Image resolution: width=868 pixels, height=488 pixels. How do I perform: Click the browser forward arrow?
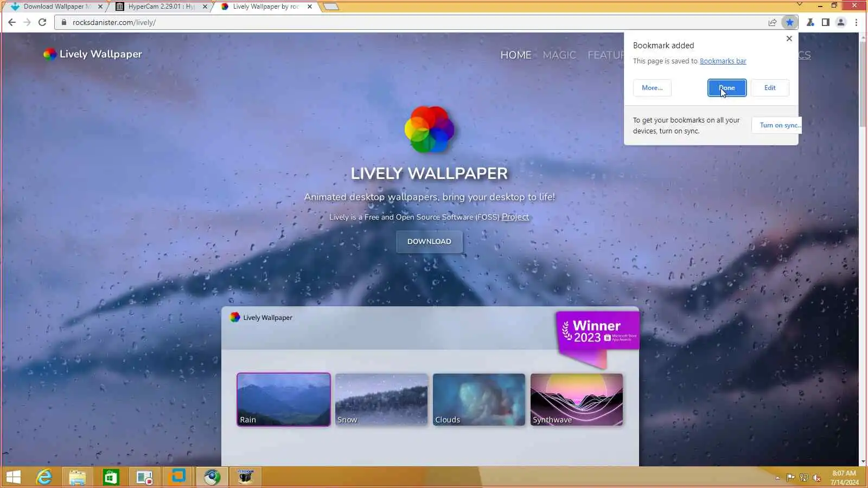27,22
